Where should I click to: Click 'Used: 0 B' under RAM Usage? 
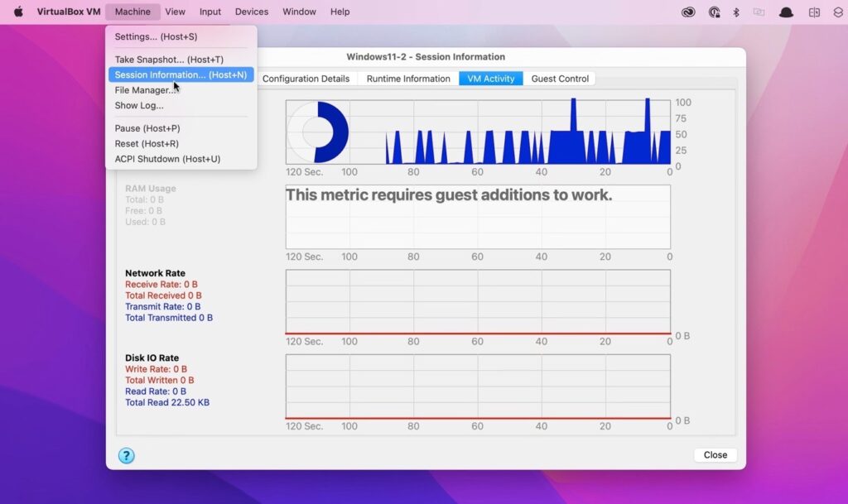(x=146, y=222)
